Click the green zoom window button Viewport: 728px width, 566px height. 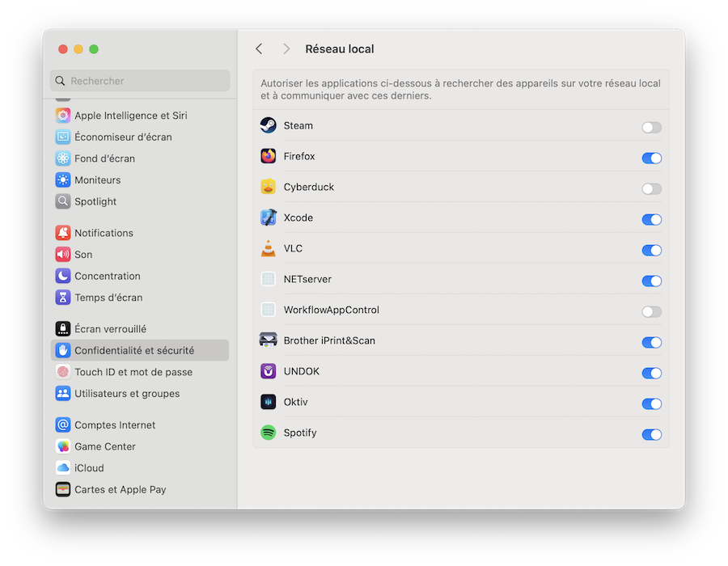(94, 49)
